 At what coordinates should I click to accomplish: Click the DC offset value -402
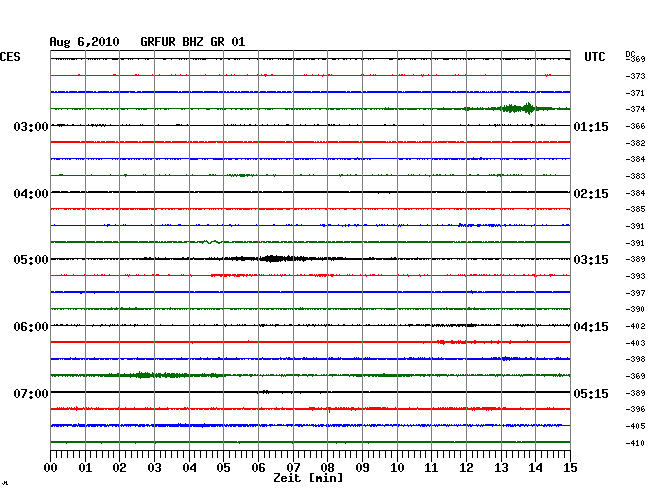[x=635, y=326]
